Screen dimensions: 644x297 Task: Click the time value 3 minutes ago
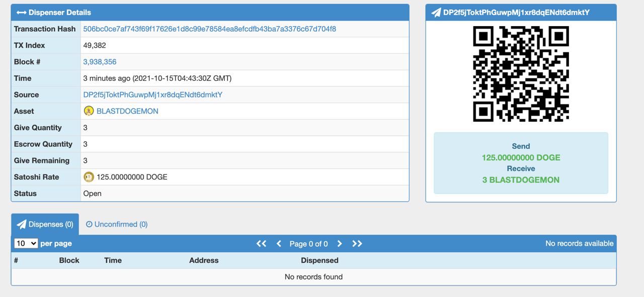[157, 78]
